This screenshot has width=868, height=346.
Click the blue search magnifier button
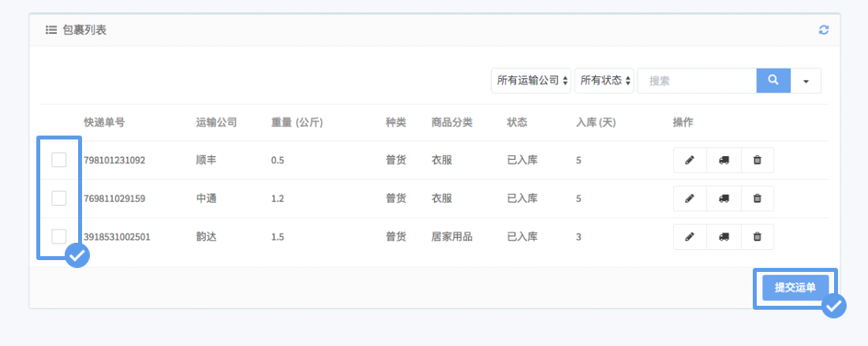773,80
